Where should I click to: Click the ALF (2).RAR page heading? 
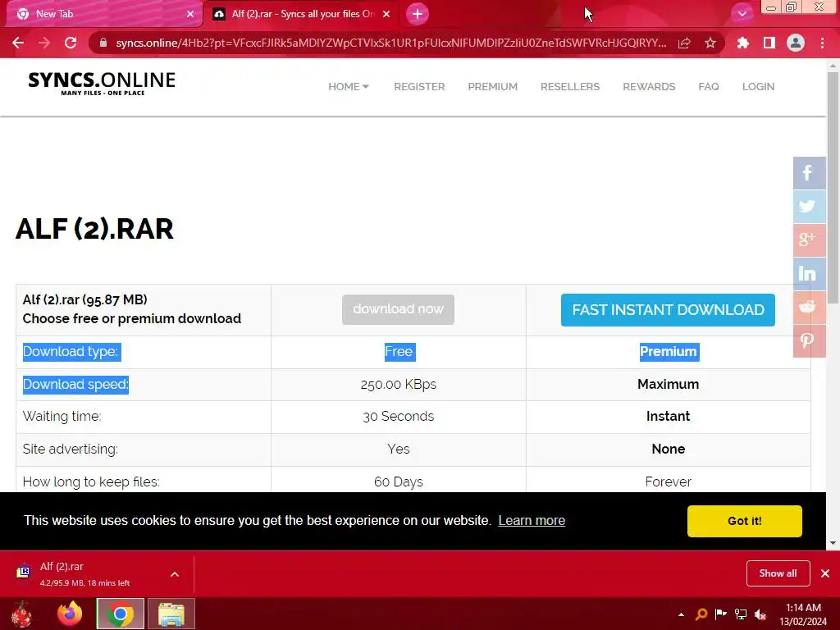click(x=94, y=229)
